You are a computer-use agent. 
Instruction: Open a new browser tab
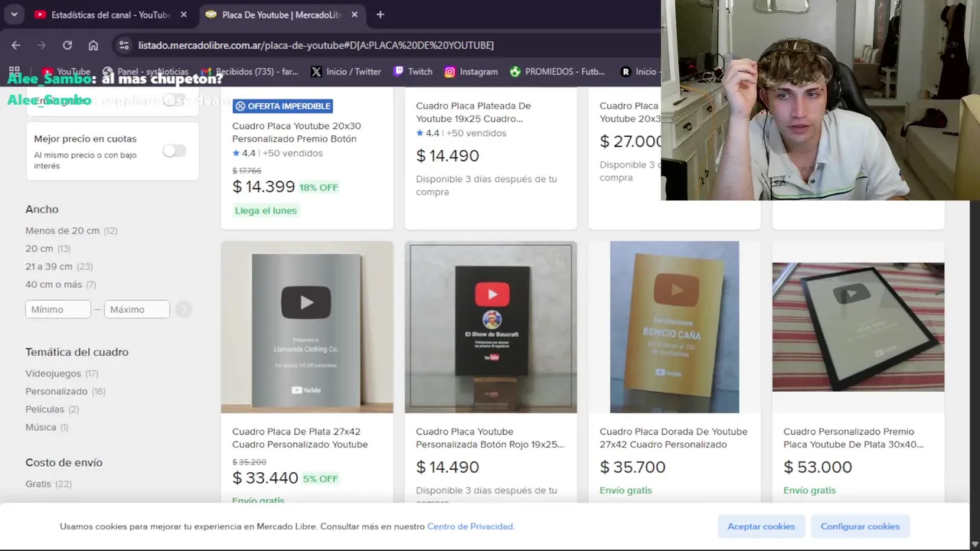click(380, 15)
